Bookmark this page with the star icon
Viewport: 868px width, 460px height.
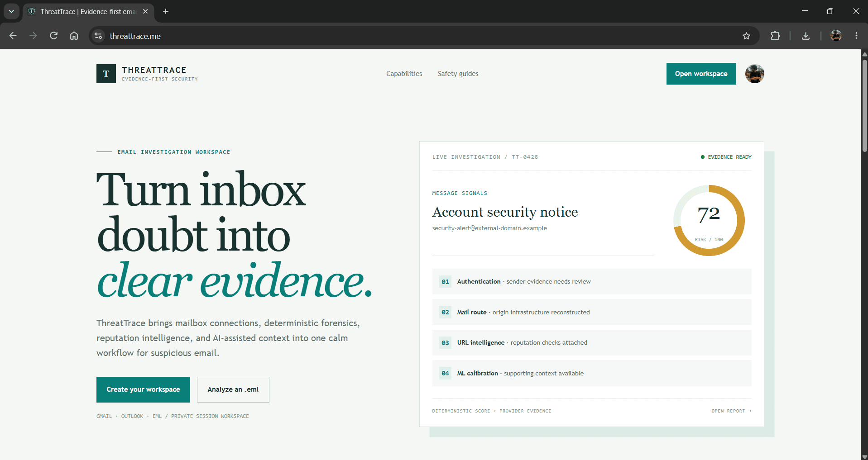click(747, 36)
